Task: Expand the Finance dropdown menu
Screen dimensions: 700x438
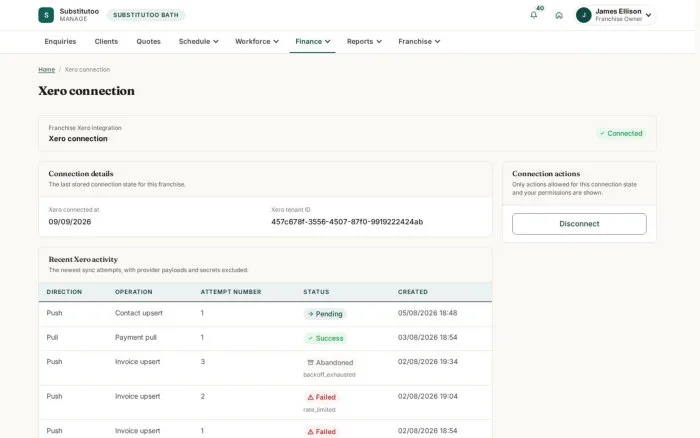Action: click(312, 41)
